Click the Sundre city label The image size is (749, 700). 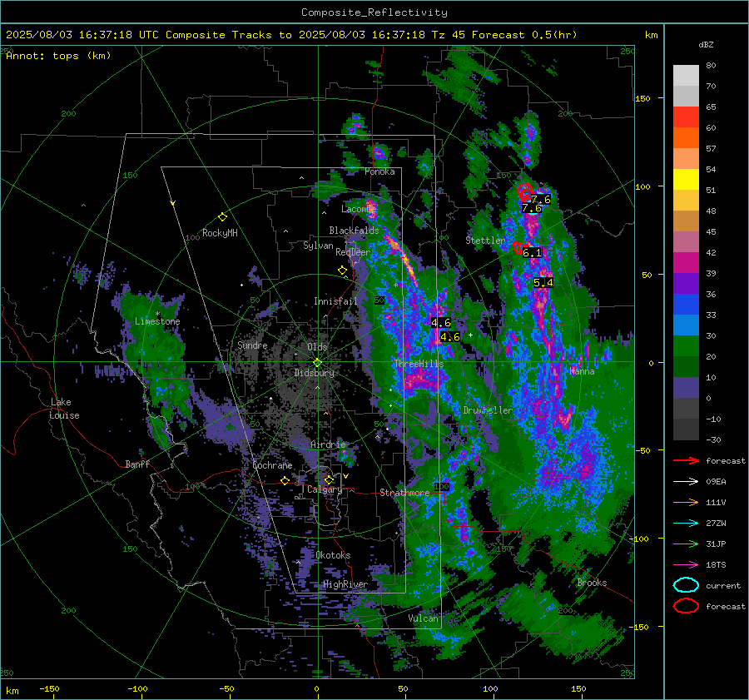(x=252, y=345)
